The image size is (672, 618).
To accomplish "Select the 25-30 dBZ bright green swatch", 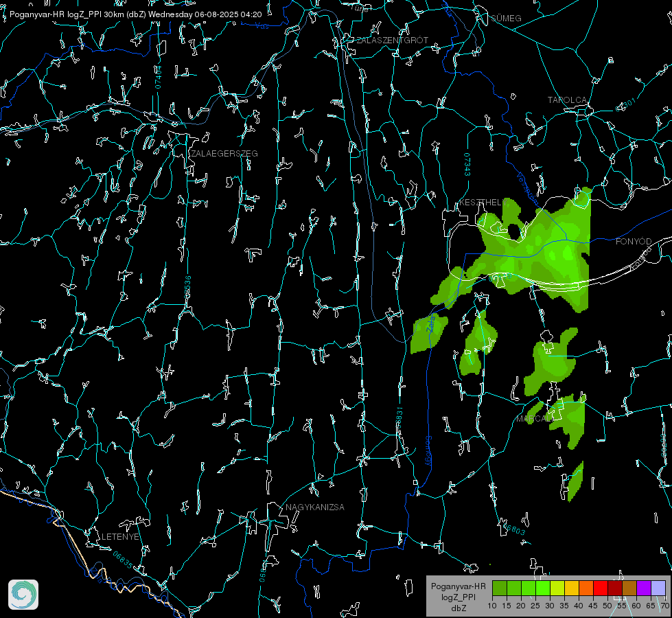I will pos(543,588).
